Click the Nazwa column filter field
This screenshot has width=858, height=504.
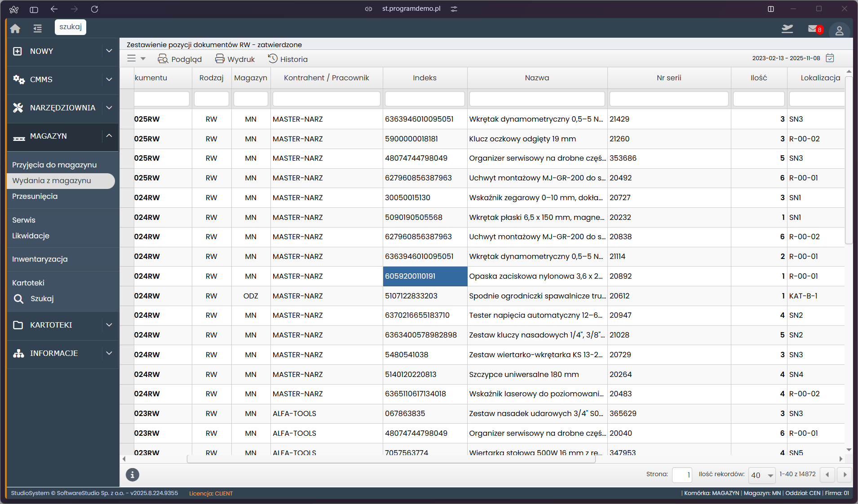pos(537,99)
